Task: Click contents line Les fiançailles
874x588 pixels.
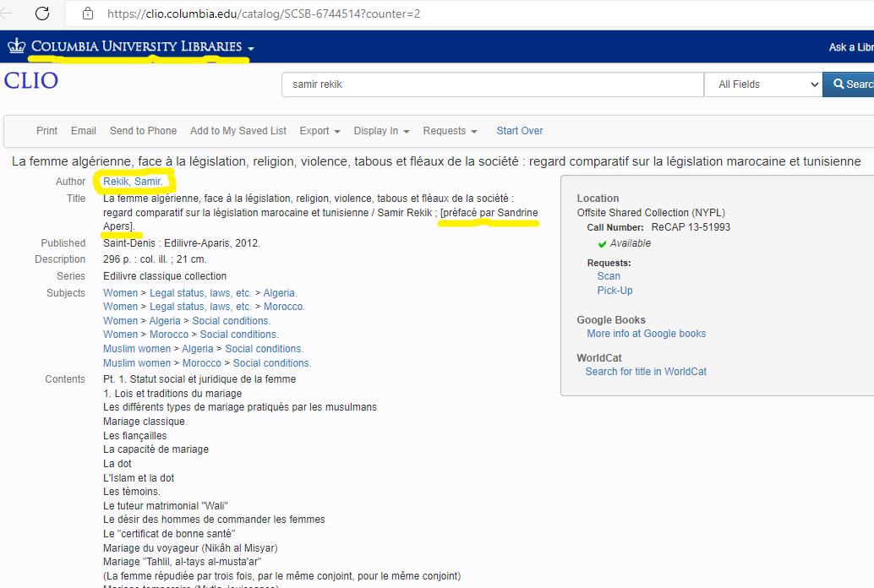Action: [135, 436]
